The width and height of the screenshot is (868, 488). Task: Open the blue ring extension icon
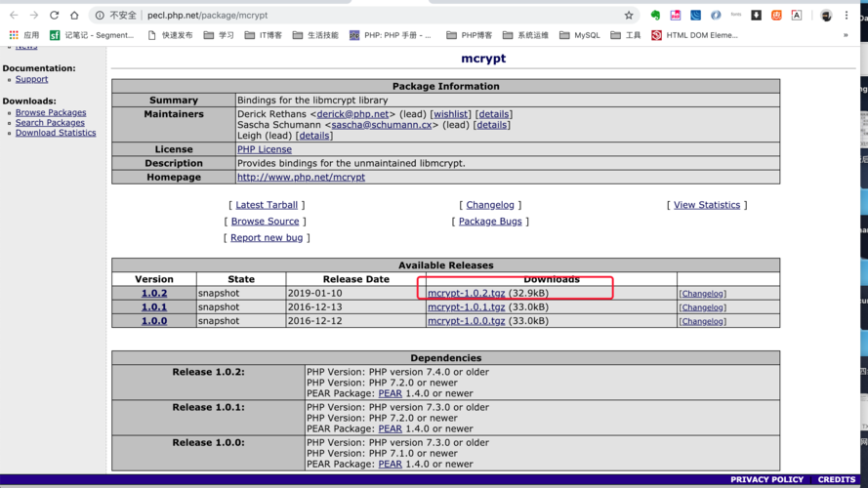tap(716, 16)
